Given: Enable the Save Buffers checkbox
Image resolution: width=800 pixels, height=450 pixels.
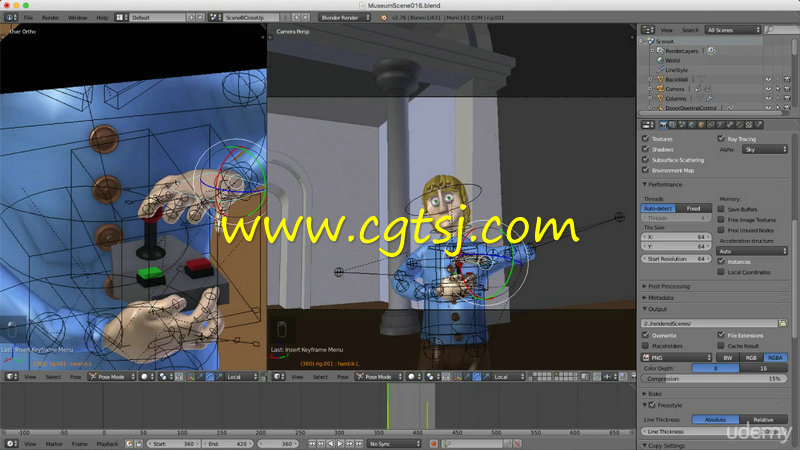Looking at the screenshot, I should point(721,209).
